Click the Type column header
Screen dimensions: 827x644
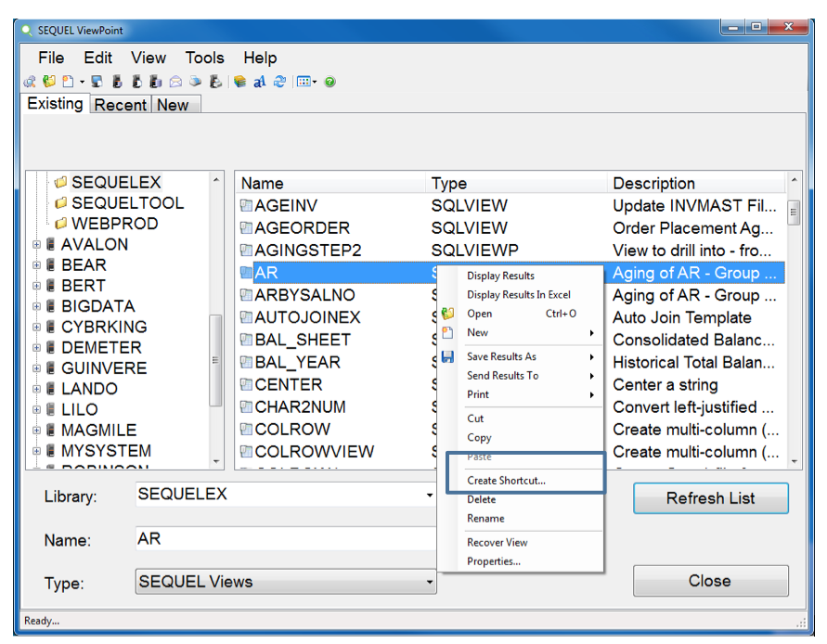pos(516,183)
